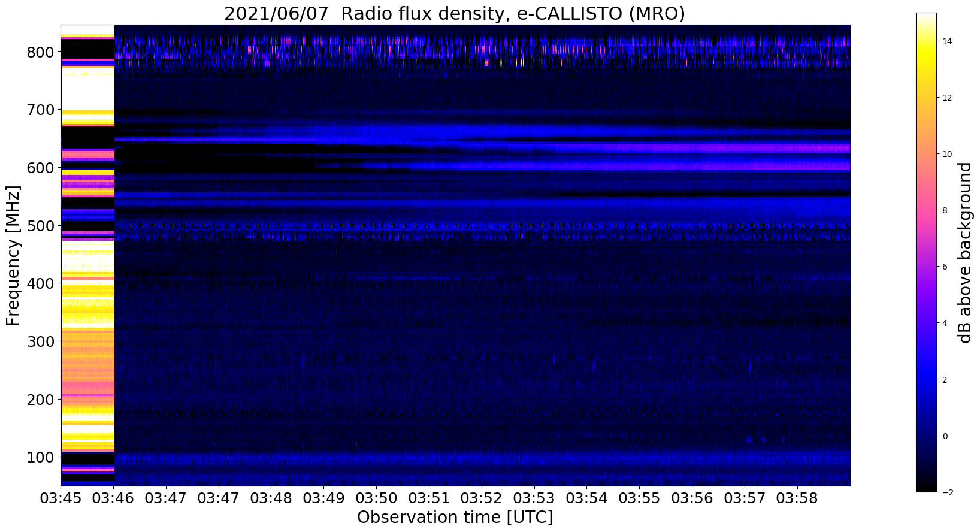Viewport: 980px width, 532px height.
Task: Click the 03:52 time tick label
Action: click(482, 498)
